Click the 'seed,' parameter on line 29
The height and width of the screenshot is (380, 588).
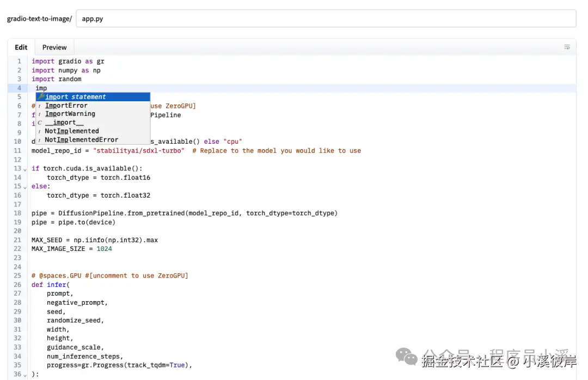pos(56,312)
